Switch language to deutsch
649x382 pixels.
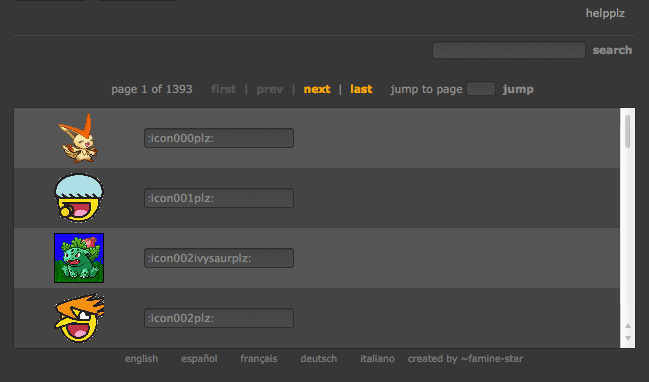(319, 358)
